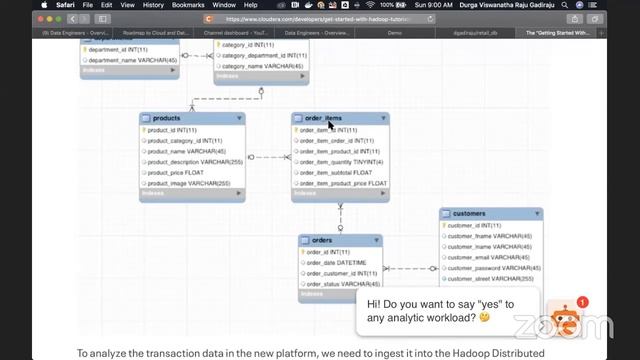Image resolution: width=640 pixels, height=360 pixels.
Task: Collapse the orders table with its arrow
Action: [x=376, y=240]
